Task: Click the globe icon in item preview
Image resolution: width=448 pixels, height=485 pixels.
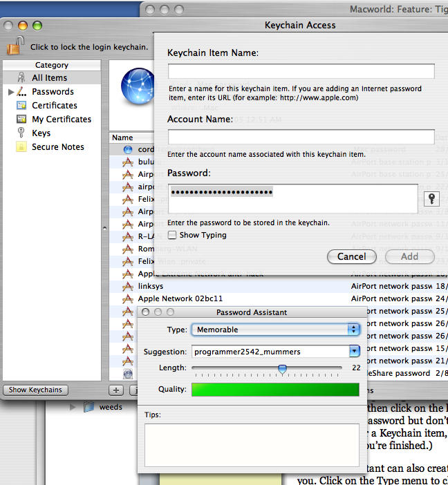Action: point(138,86)
